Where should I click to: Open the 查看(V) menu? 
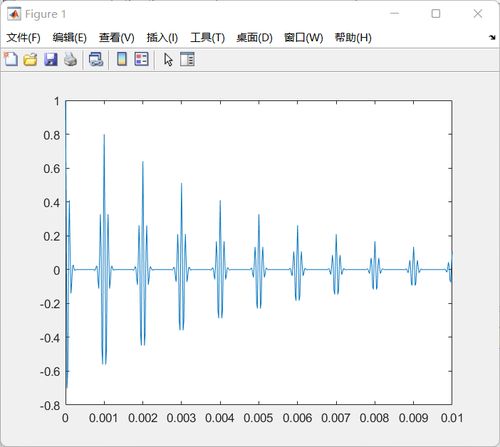pos(117,38)
